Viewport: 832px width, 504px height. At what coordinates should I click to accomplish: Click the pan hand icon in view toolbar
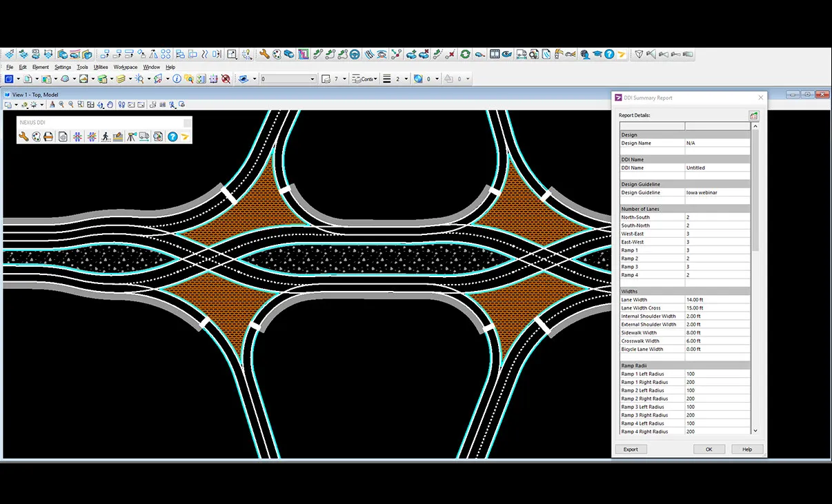110,105
